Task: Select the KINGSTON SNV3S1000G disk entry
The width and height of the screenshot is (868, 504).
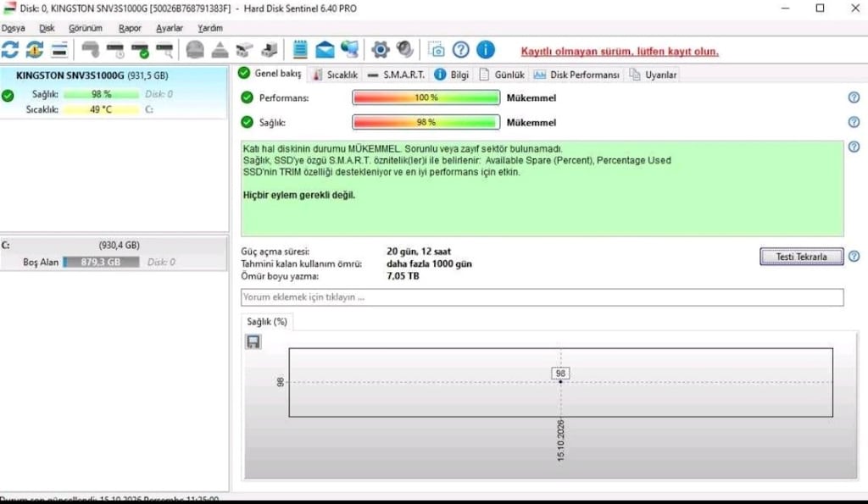Action: pyautogui.click(x=114, y=92)
